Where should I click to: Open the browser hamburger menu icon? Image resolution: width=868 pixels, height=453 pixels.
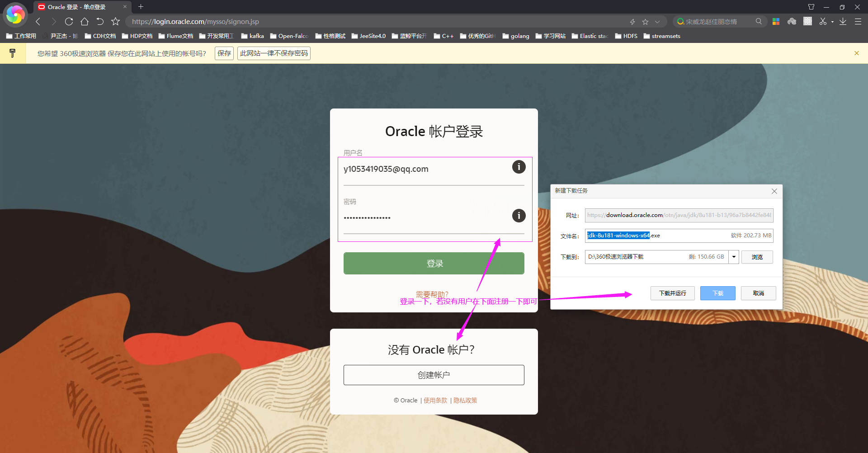pos(858,21)
